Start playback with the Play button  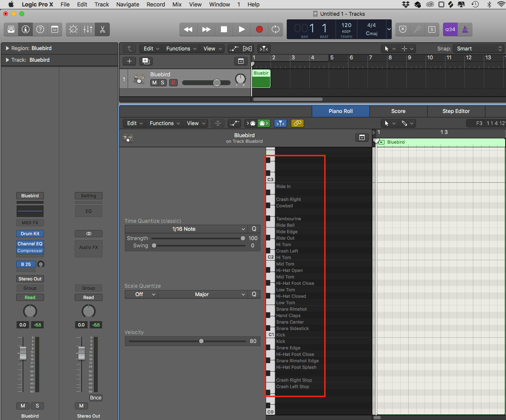click(x=241, y=29)
